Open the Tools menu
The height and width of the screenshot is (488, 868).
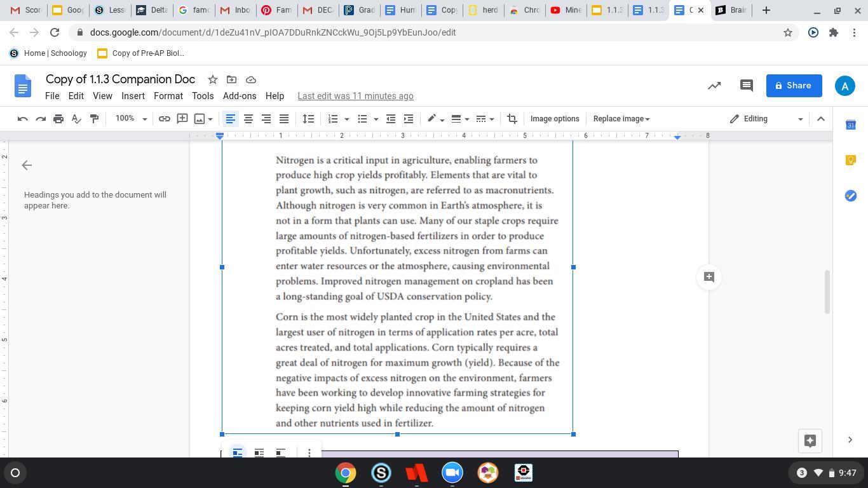(x=203, y=96)
